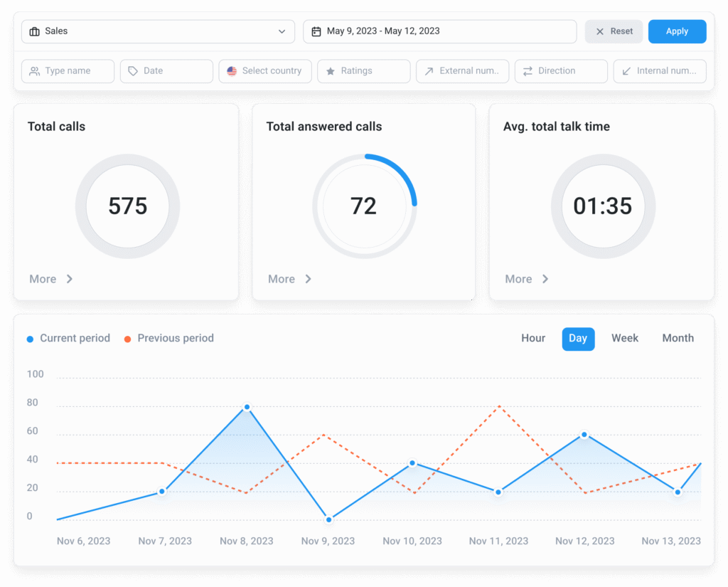This screenshot has height=587, width=728.
Task: Switch chart view to Hour
Action: pos(532,338)
